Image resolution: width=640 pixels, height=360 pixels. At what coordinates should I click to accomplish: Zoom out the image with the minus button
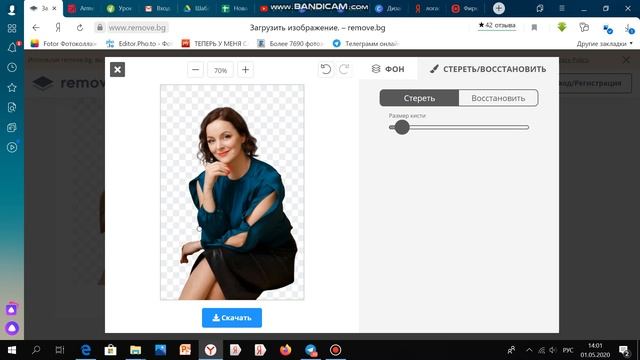pyautogui.click(x=196, y=70)
